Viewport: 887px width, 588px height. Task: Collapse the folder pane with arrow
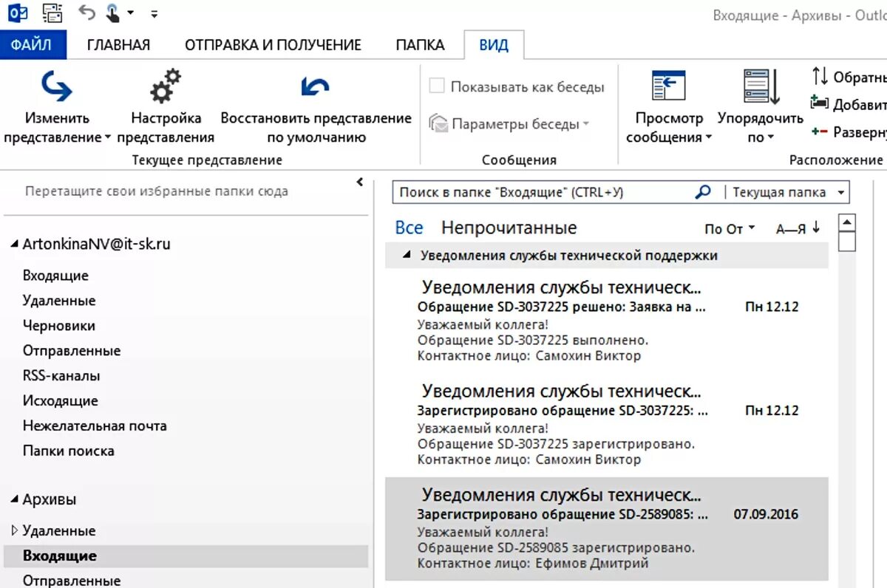(x=360, y=182)
